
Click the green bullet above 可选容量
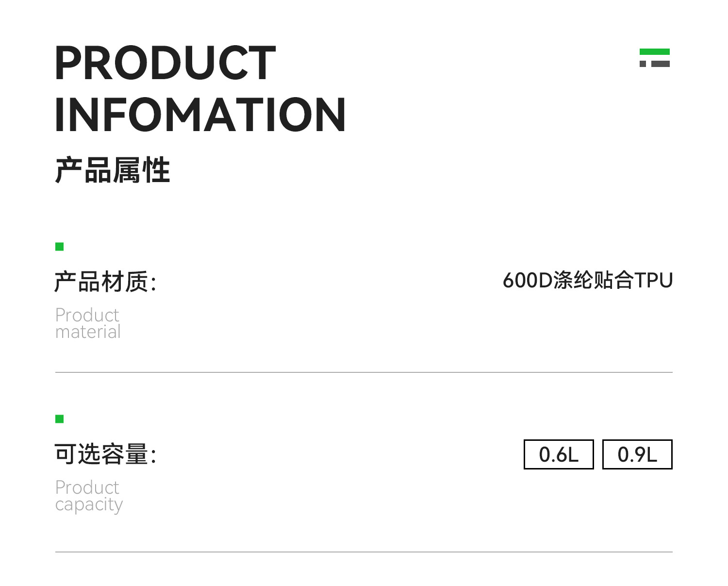tap(60, 419)
